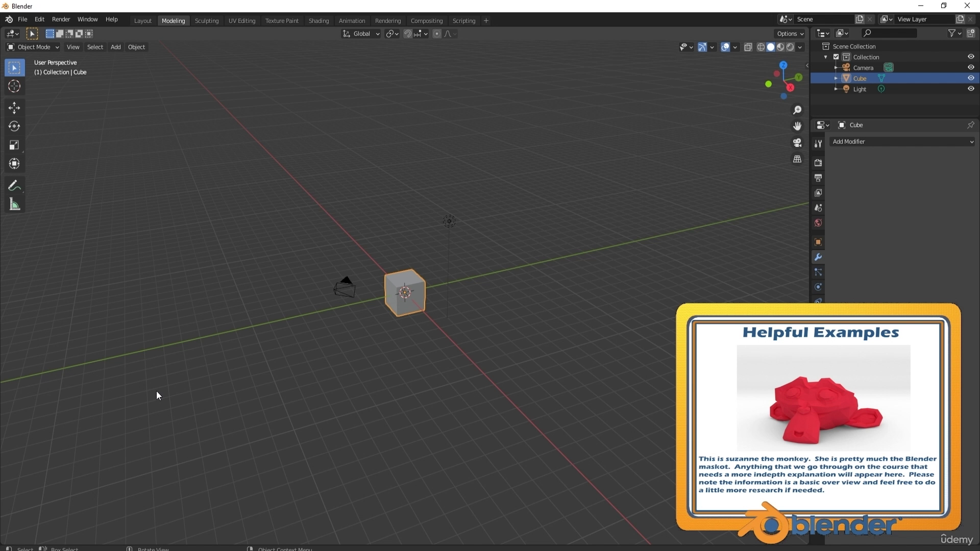This screenshot has height=551, width=980.
Task: Switch to the Shading workspace tab
Action: point(318,21)
